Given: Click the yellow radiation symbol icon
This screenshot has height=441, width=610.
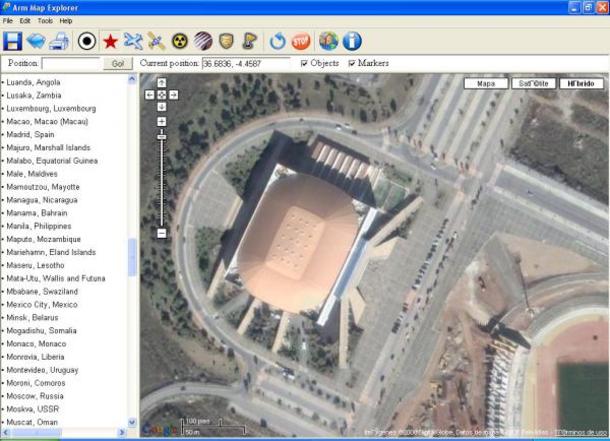Looking at the screenshot, I should pyautogui.click(x=180, y=41).
